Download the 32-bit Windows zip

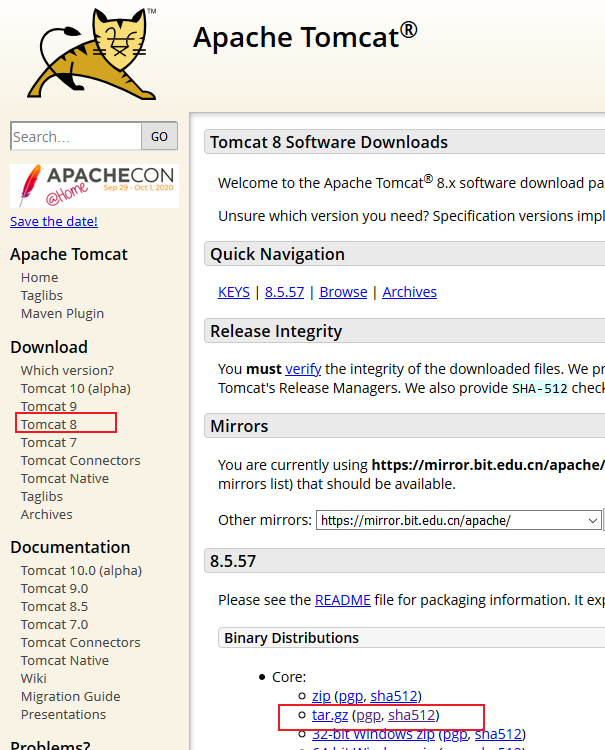click(373, 734)
